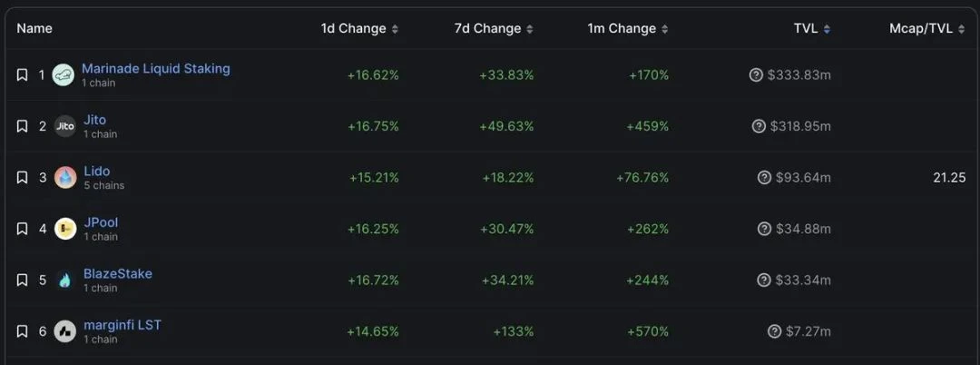Viewport: 980px width, 365px height.
Task: Click the Lido droplet logo icon
Action: [65, 178]
